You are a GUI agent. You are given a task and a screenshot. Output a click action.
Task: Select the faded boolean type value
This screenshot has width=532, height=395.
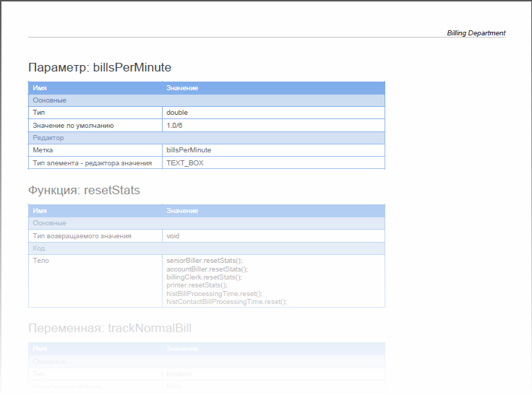coord(179,374)
